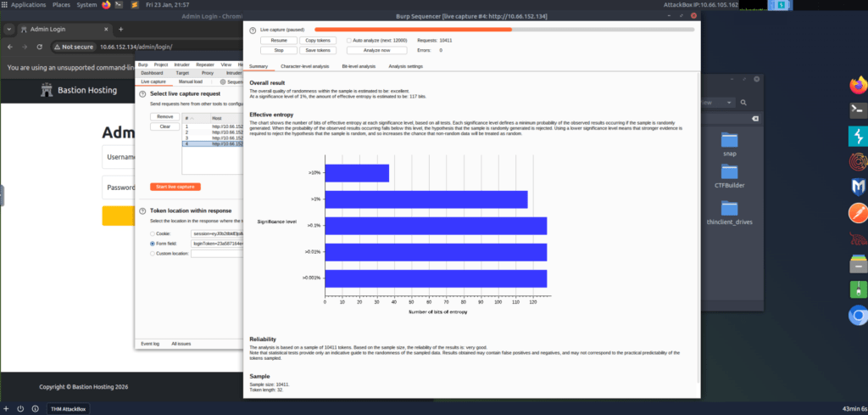This screenshot has height=415, width=868.
Task: Select the Cookie token location radio
Action: (153, 234)
